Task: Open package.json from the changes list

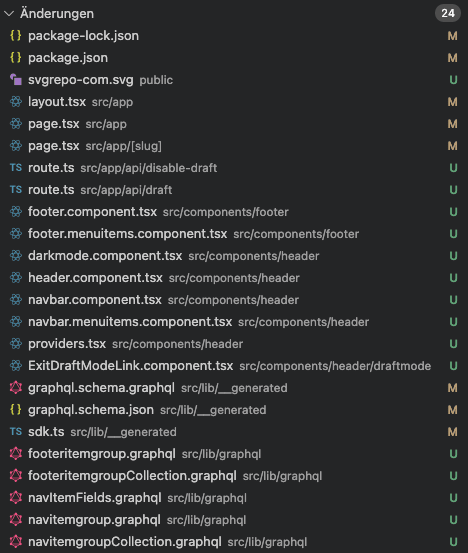Action: (x=234, y=58)
